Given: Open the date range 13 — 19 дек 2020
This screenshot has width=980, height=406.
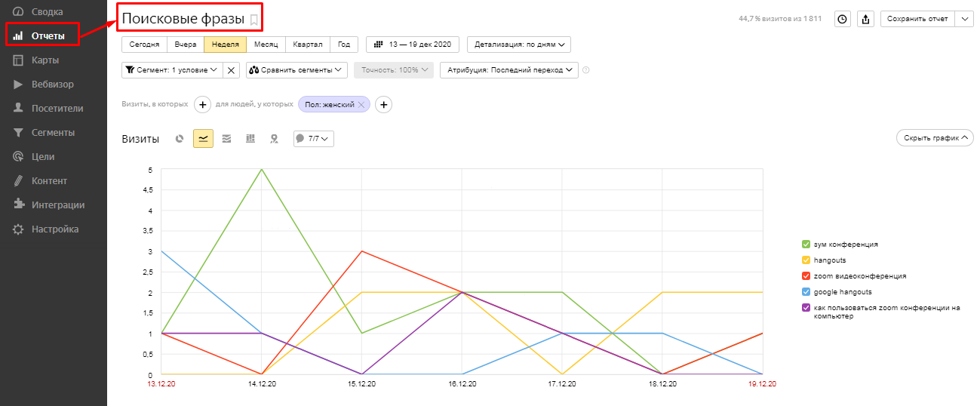Looking at the screenshot, I should pos(413,45).
